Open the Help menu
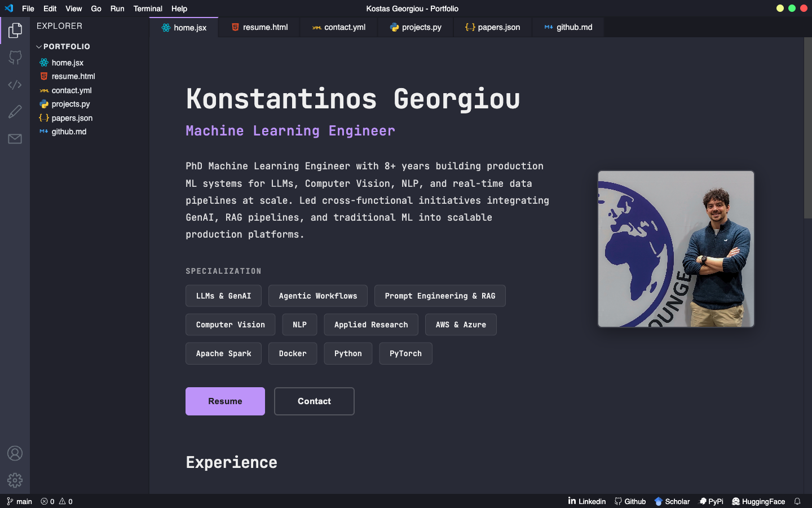Screen dimensions: 812x508 [179, 8]
